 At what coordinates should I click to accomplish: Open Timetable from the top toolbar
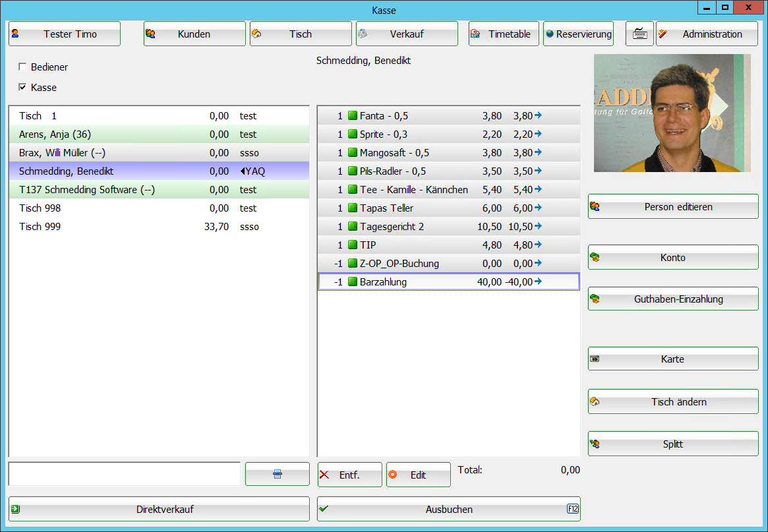[x=504, y=34]
